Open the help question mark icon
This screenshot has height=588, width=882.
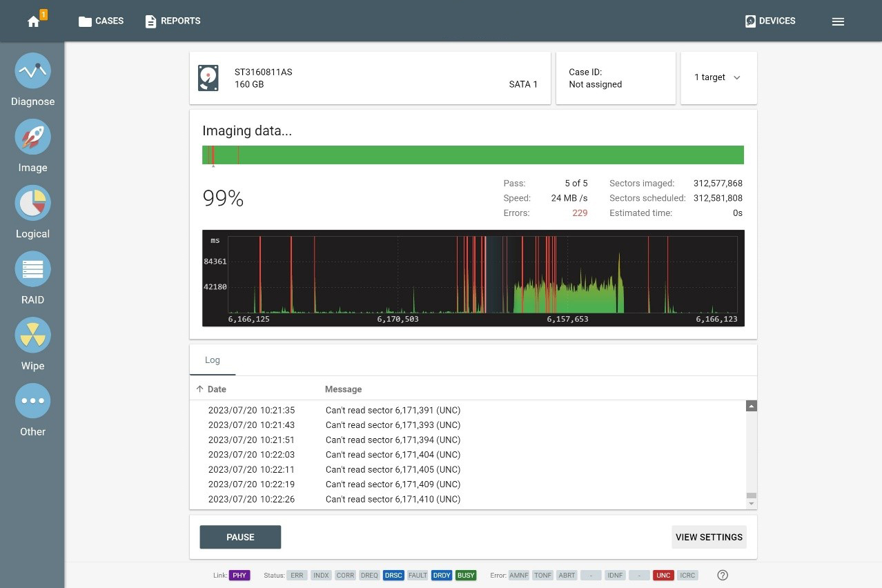[723, 575]
